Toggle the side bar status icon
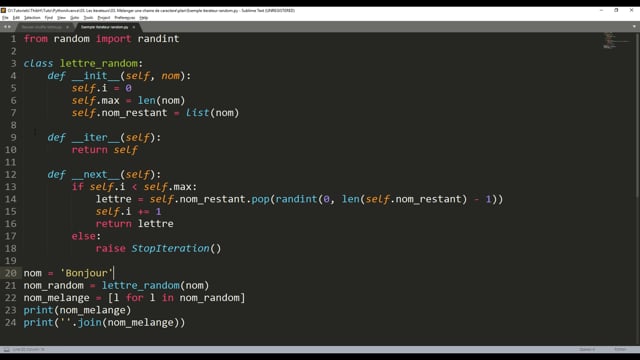Screen dimensions: 640x360 click(7, 349)
